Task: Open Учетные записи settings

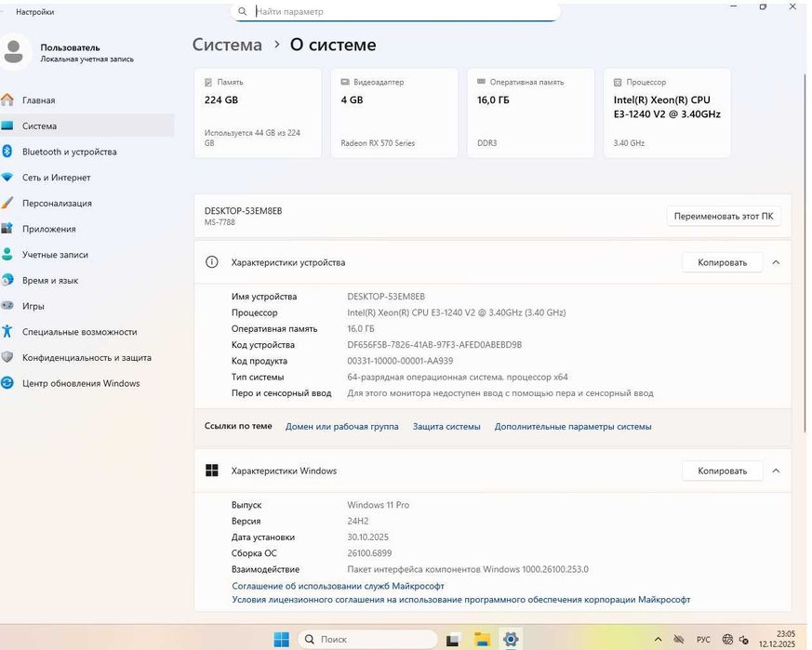Action: tap(87, 254)
